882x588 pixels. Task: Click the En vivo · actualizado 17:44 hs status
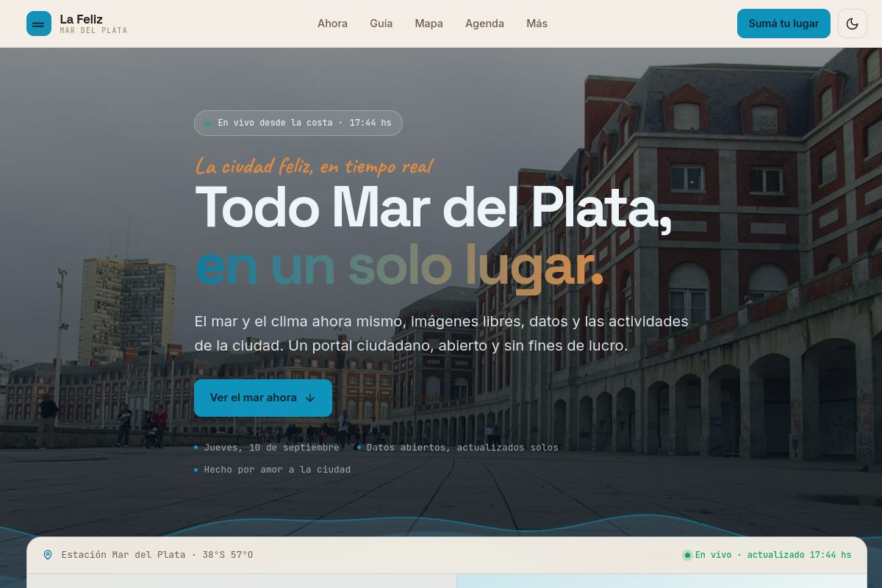pos(767,555)
